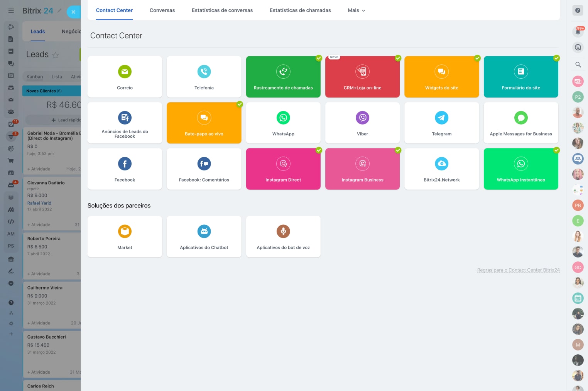The height and width of the screenshot is (391, 588).
Task: Open the Bitrix24.Network tile
Action: pyautogui.click(x=441, y=169)
